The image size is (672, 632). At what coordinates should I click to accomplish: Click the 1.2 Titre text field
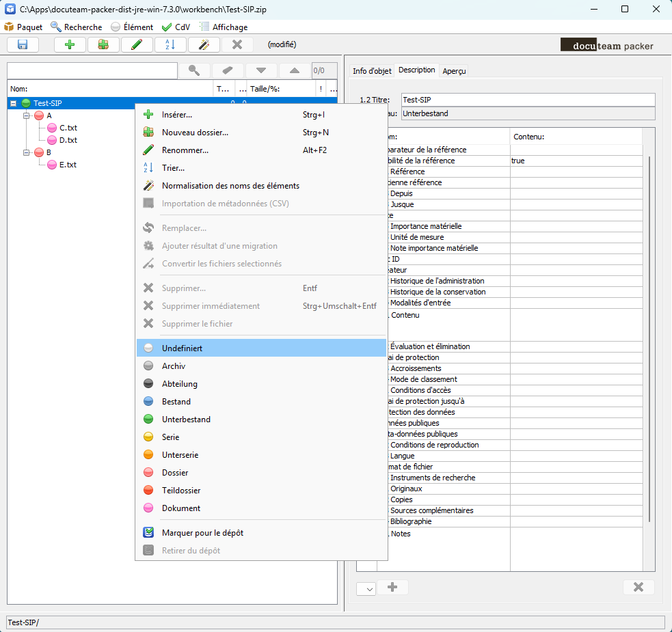[528, 100]
